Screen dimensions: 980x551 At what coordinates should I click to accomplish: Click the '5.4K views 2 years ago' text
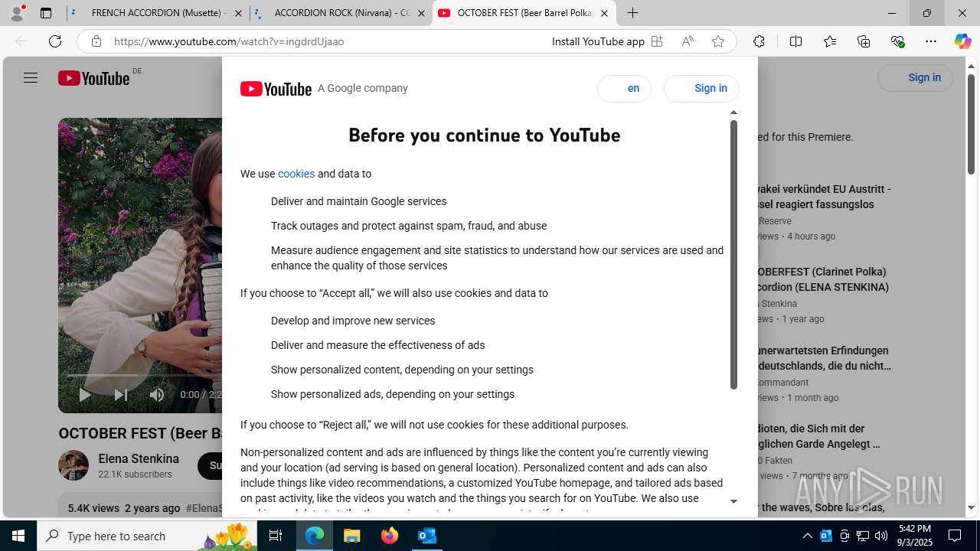[124, 508]
